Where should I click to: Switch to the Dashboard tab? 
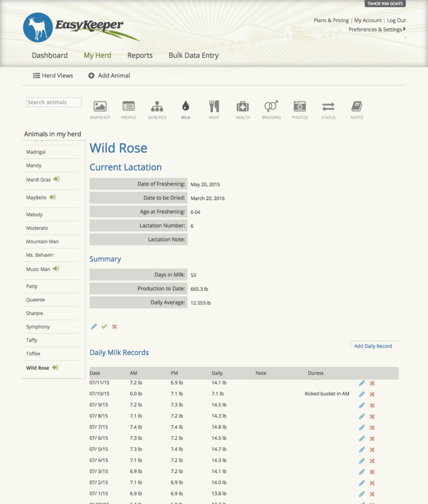point(49,55)
